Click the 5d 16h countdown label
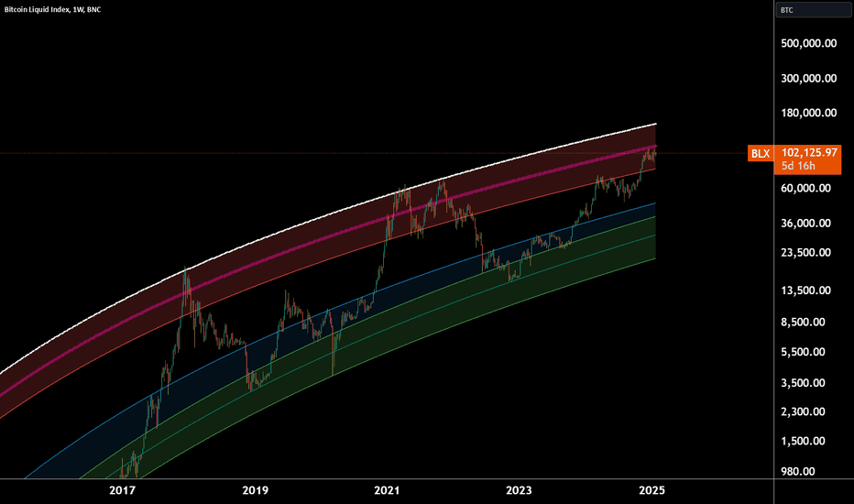 coord(798,166)
